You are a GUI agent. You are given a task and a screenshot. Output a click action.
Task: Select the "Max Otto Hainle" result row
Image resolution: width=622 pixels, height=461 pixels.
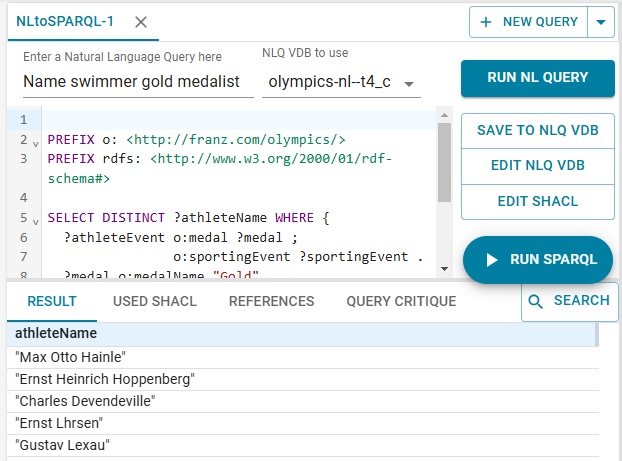point(303,357)
